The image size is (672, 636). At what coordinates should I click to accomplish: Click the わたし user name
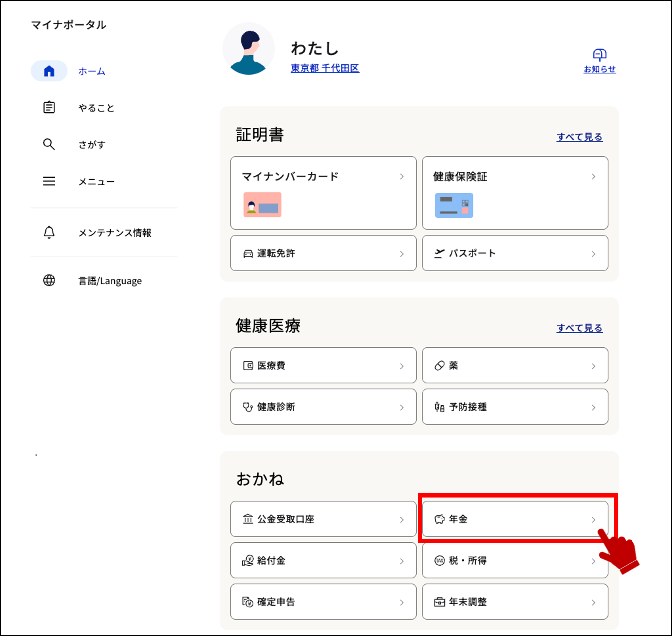pyautogui.click(x=315, y=48)
